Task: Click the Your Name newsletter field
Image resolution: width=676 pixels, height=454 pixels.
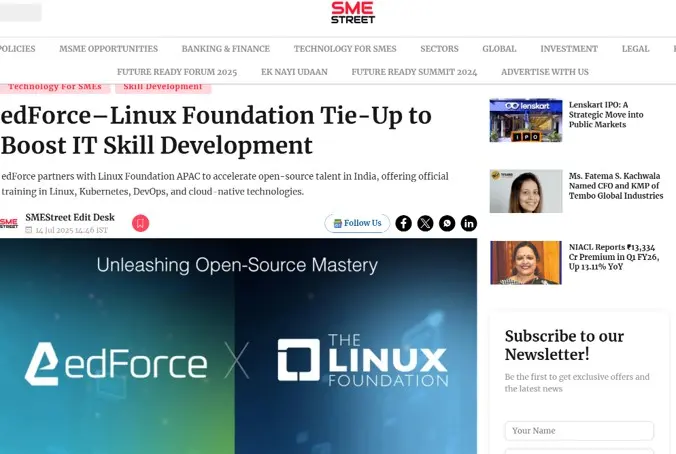Action: pyautogui.click(x=579, y=431)
